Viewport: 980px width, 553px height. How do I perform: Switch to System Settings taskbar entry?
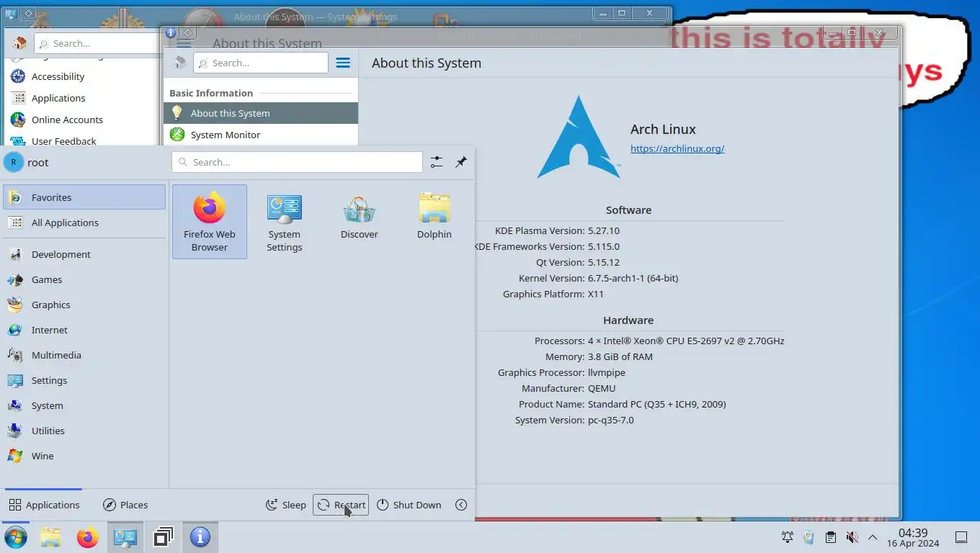tap(125, 537)
